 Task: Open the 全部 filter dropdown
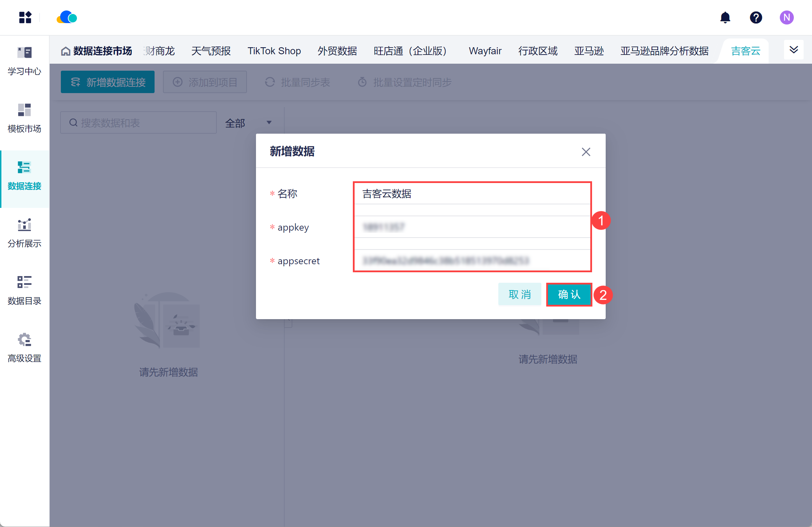248,123
